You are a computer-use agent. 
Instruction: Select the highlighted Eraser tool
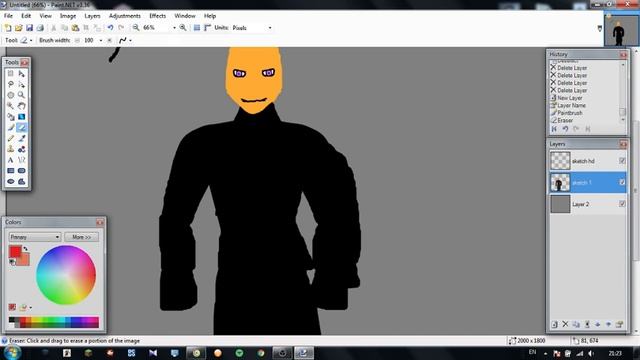click(x=22, y=127)
